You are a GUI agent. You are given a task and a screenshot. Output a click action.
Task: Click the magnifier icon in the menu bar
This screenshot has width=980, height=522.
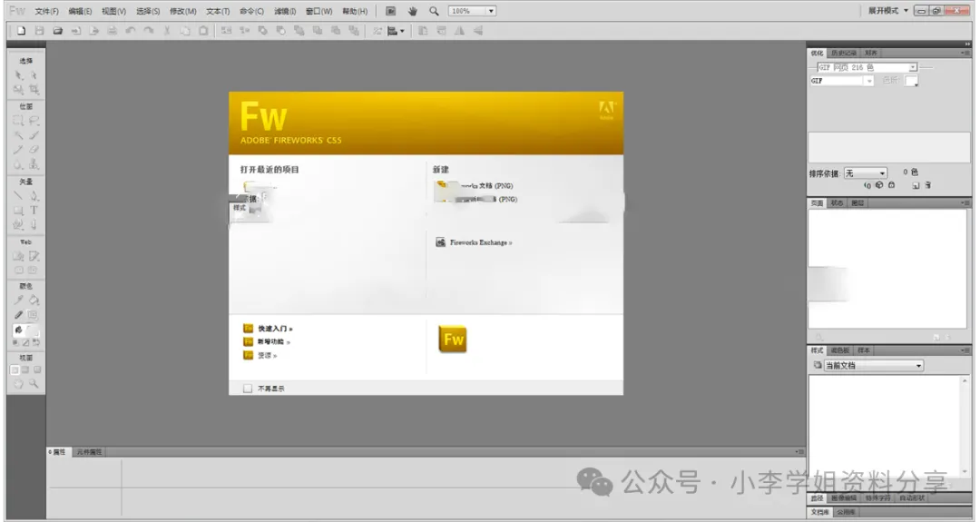434,11
